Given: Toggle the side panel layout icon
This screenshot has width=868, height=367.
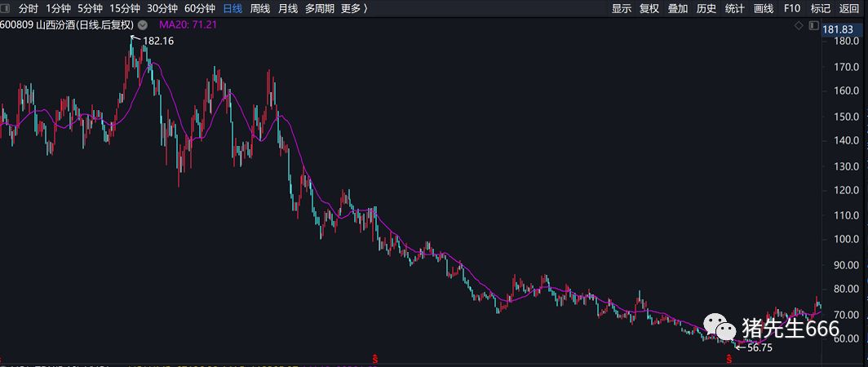Looking at the screenshot, I should 813,25.
